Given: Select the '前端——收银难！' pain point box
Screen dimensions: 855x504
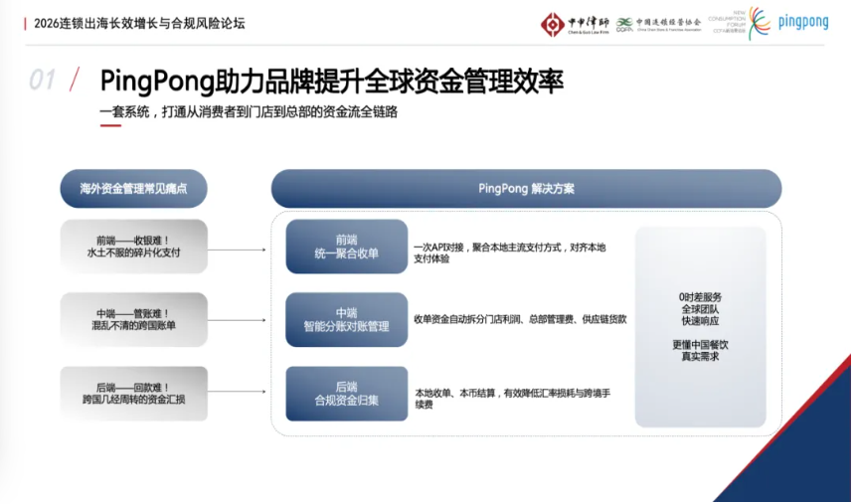Looking at the screenshot, I should (x=133, y=247).
